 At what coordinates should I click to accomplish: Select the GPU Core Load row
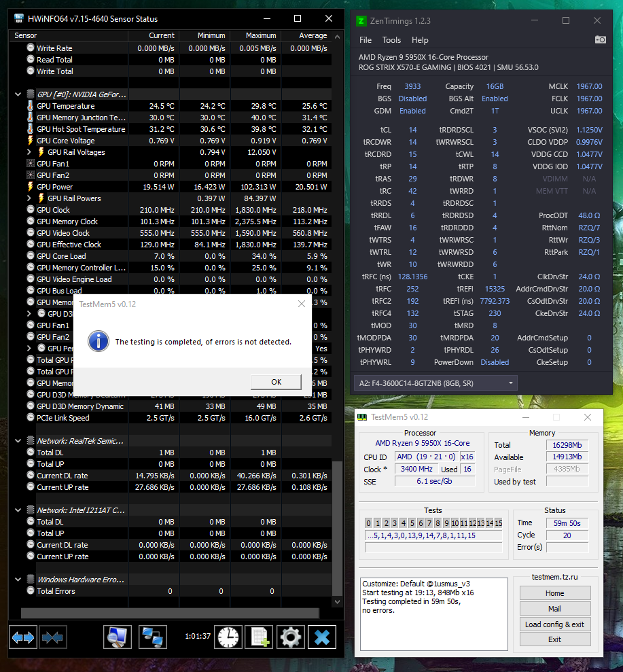coord(170,256)
